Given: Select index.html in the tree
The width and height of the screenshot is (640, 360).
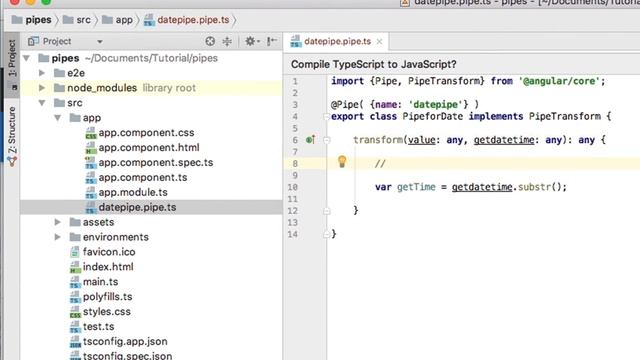Looking at the screenshot, I should pyautogui.click(x=108, y=267).
